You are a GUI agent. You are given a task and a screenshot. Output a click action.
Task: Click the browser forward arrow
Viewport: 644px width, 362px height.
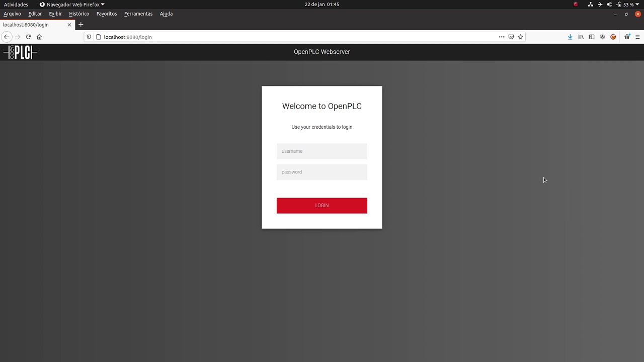point(18,37)
